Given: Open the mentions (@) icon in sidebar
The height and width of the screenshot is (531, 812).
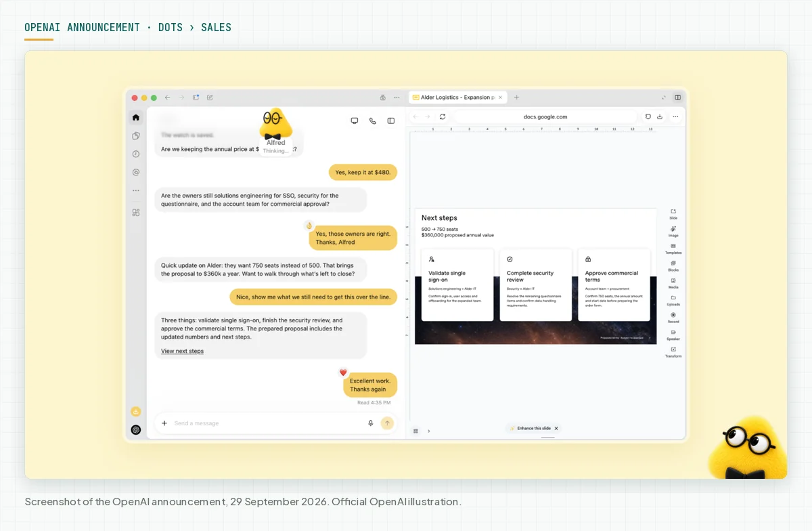Looking at the screenshot, I should point(136,172).
